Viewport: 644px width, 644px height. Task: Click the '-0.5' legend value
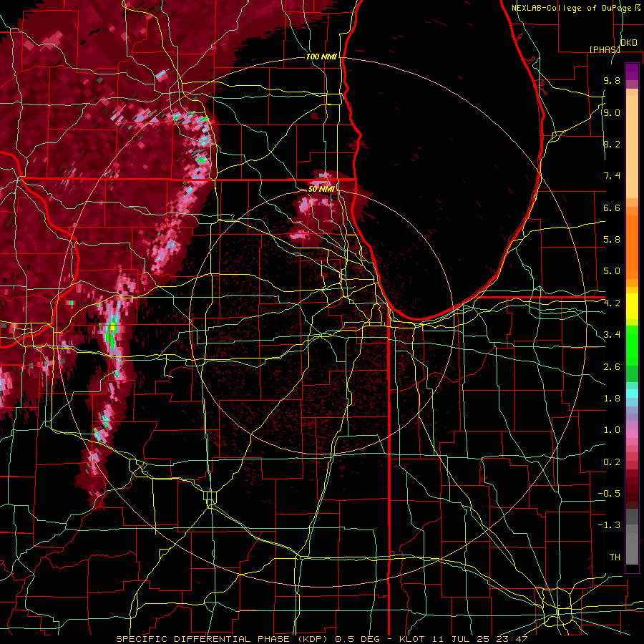point(609,494)
